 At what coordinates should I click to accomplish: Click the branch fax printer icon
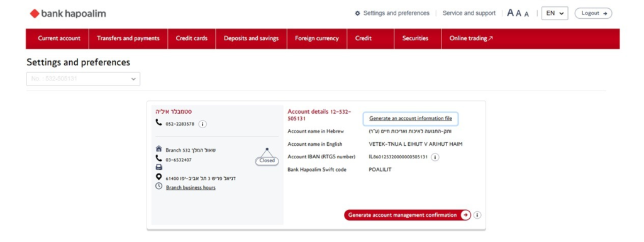(159, 167)
